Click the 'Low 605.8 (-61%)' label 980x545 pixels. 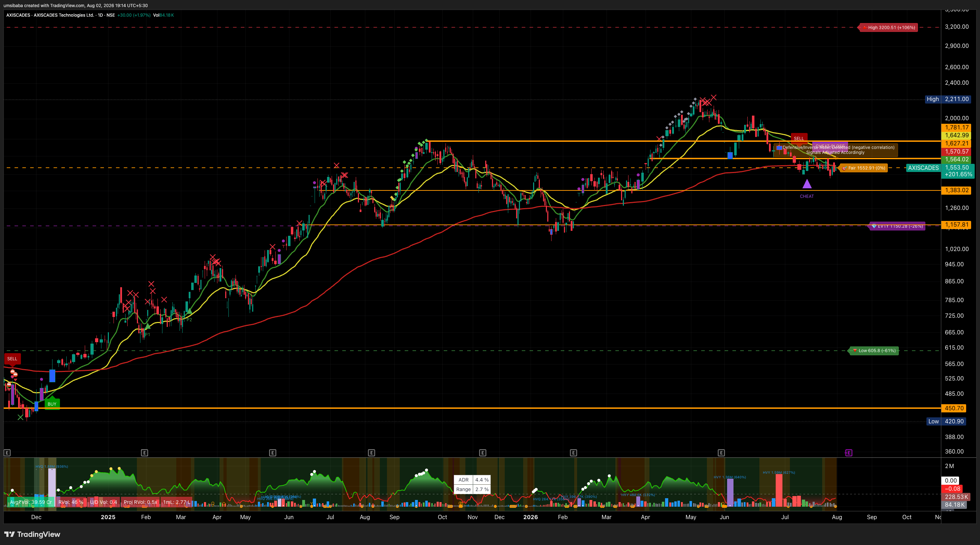coord(874,351)
